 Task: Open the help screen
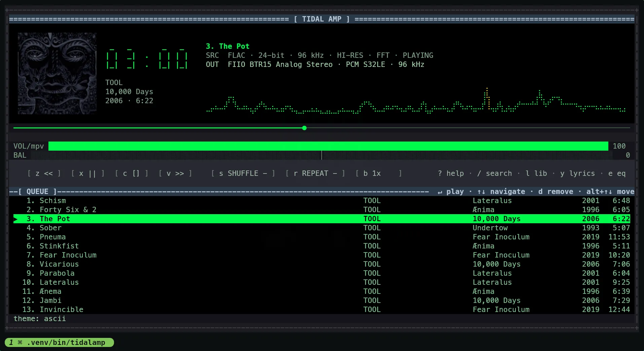(x=451, y=173)
